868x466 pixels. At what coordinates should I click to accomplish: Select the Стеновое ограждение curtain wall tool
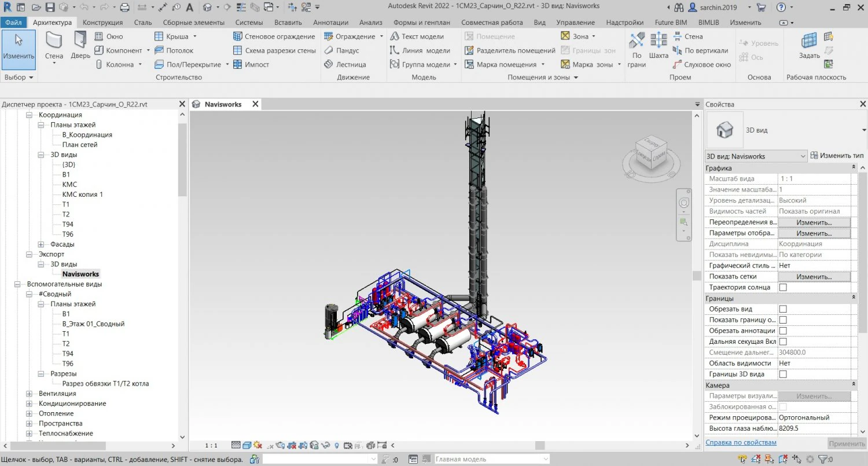(274, 36)
